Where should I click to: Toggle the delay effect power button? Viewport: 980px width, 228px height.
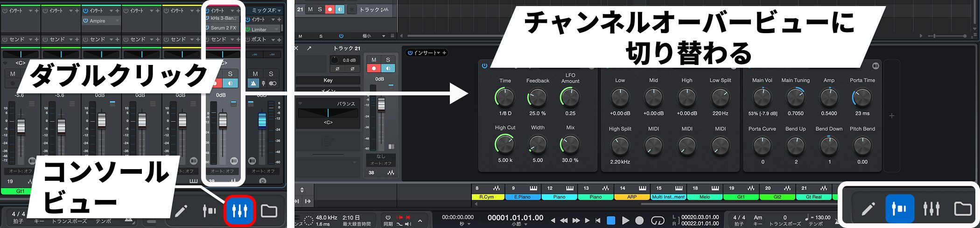(x=484, y=66)
